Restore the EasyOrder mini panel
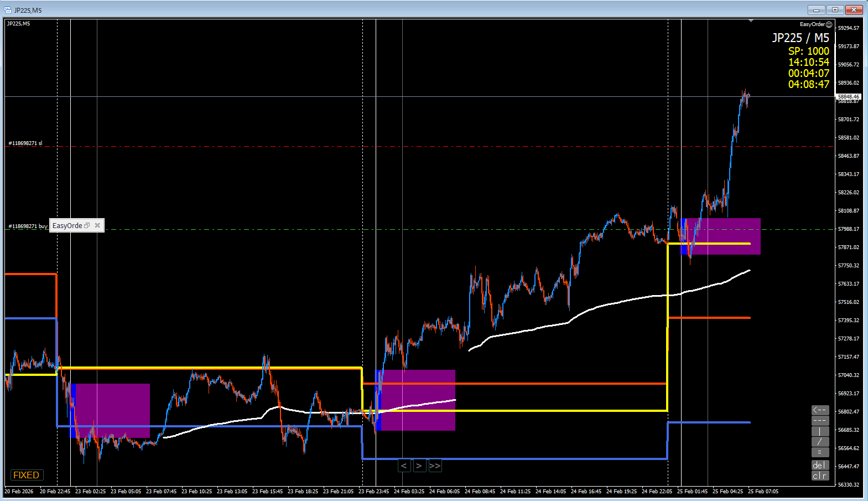This screenshot has width=868, height=501. (87, 225)
